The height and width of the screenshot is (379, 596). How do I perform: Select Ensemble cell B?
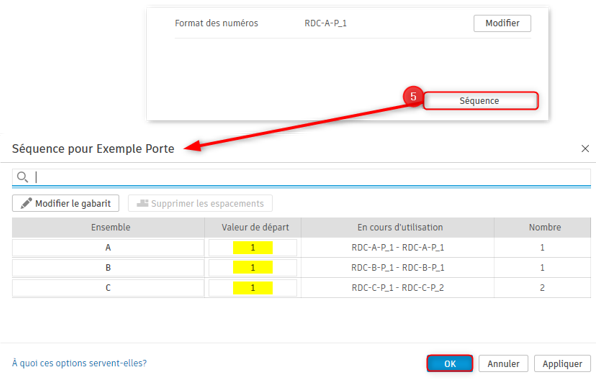[x=108, y=268]
